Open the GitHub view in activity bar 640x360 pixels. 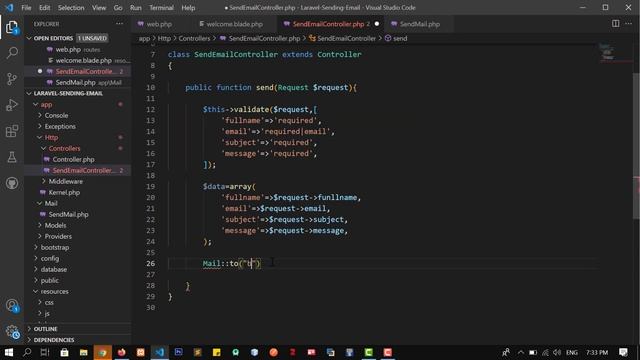click(x=12, y=183)
